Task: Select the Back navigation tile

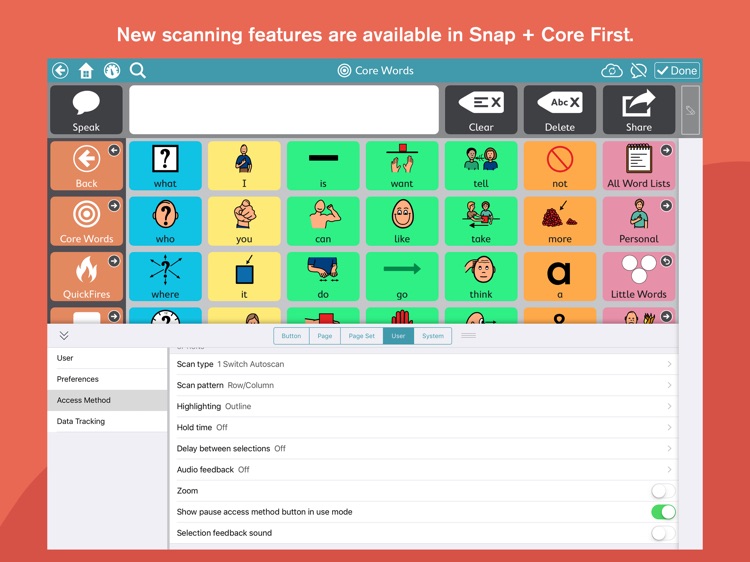Action: coord(86,166)
